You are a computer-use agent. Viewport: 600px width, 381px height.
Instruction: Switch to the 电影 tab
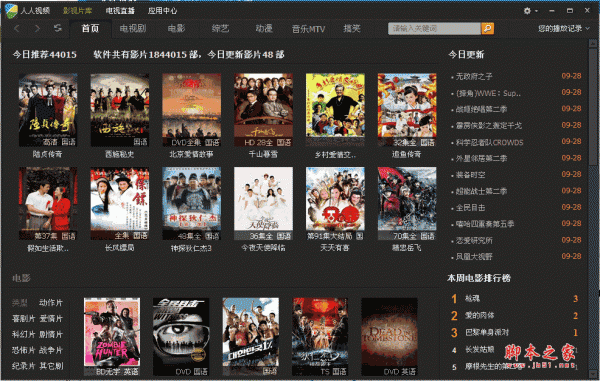click(x=176, y=29)
